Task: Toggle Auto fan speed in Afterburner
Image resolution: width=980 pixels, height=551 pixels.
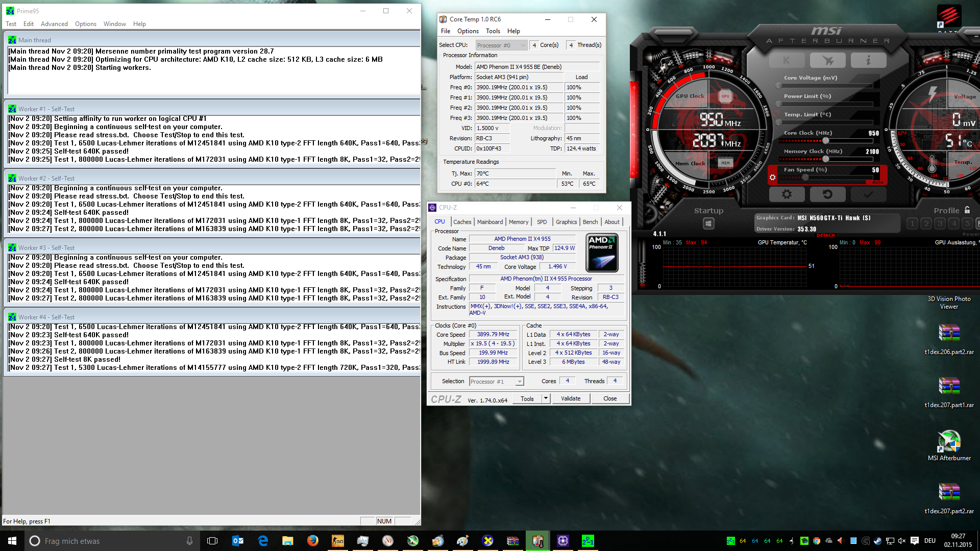Action: pyautogui.click(x=877, y=182)
